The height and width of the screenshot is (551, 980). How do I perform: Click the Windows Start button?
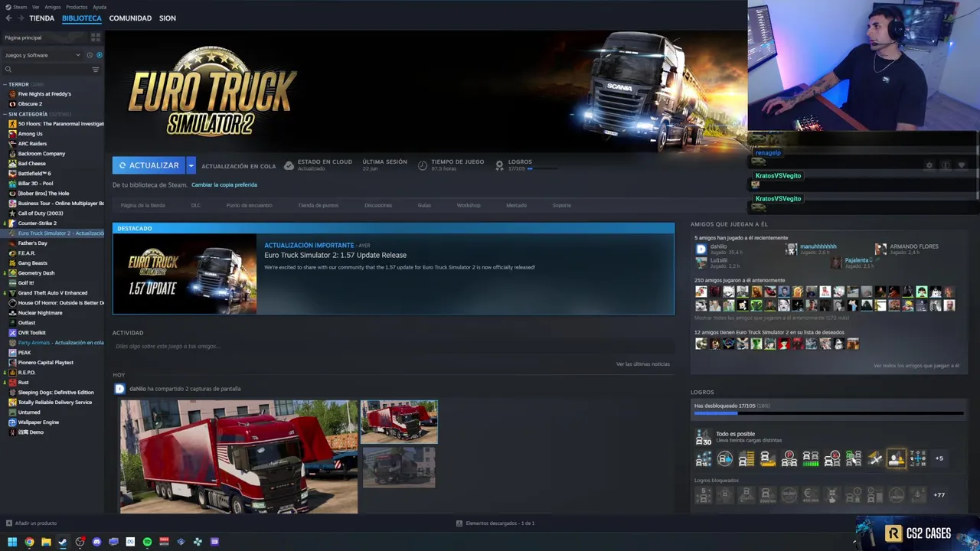pos(12,542)
